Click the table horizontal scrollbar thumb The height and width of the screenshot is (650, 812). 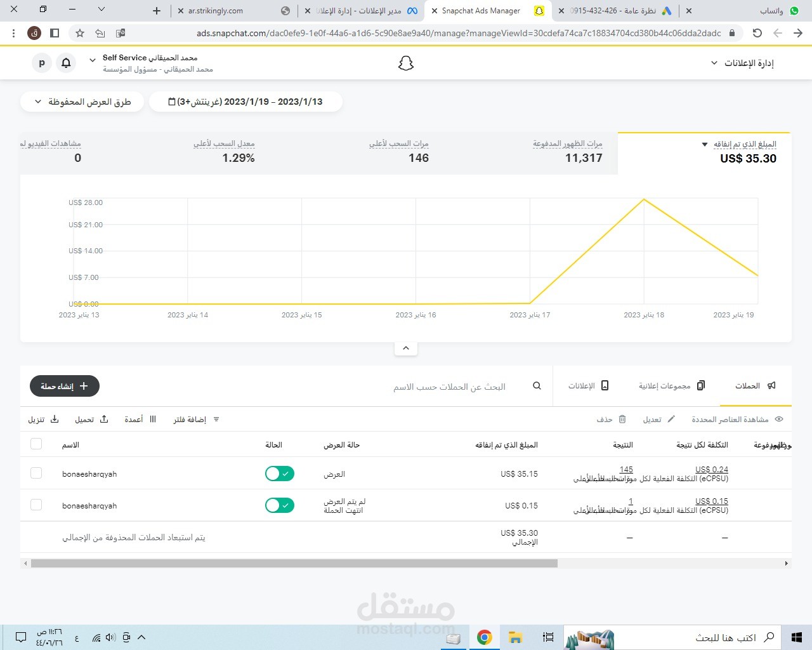click(x=294, y=563)
